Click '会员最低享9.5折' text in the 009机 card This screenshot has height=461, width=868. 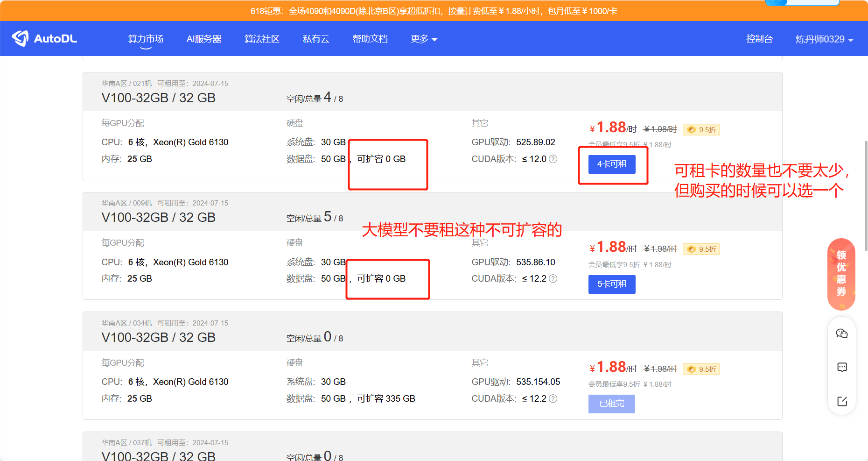pos(614,264)
